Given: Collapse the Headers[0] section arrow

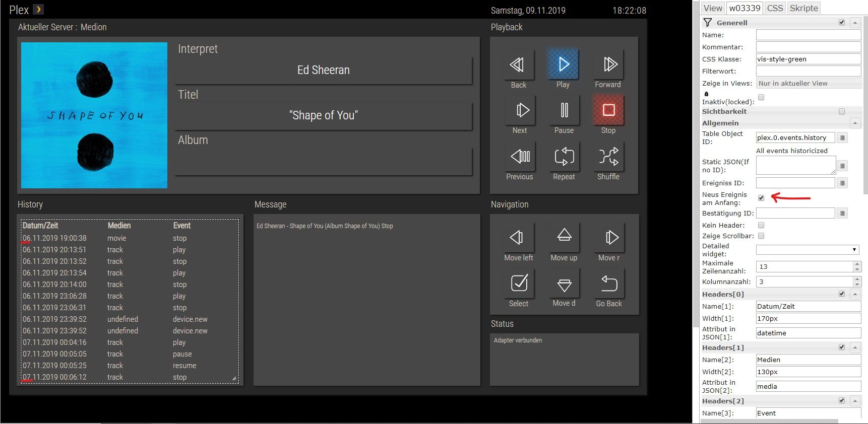Looking at the screenshot, I should (855, 294).
